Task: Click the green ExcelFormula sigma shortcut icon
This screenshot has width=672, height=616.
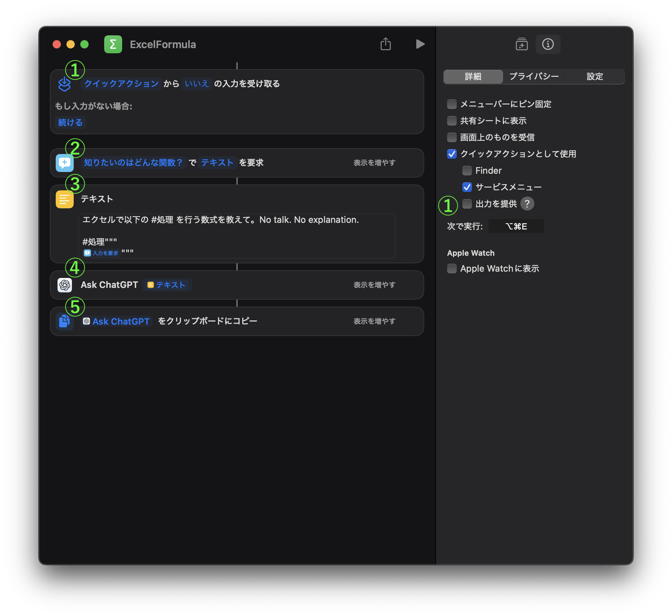Action: (x=113, y=44)
